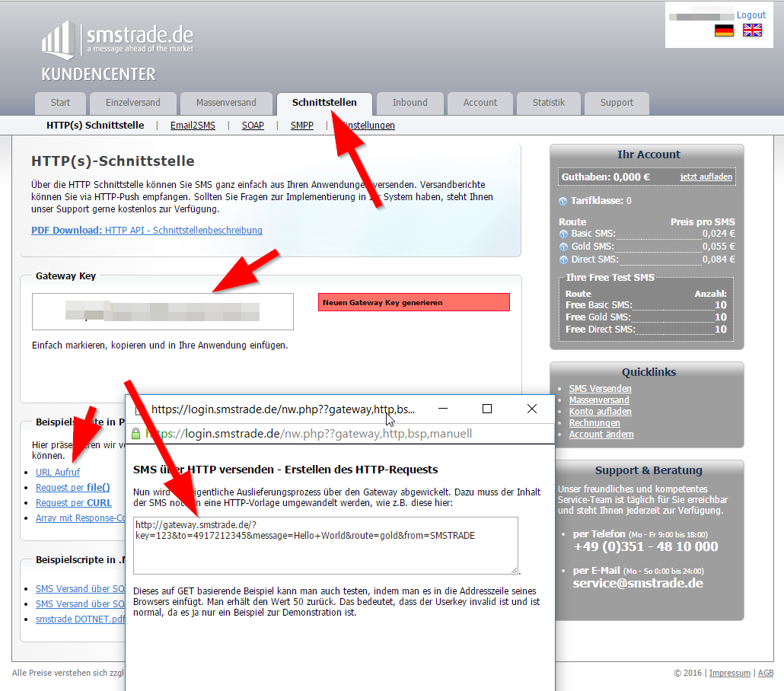The width and height of the screenshot is (784, 691).
Task: Click info icon beside Gold SMS
Action: (563, 247)
